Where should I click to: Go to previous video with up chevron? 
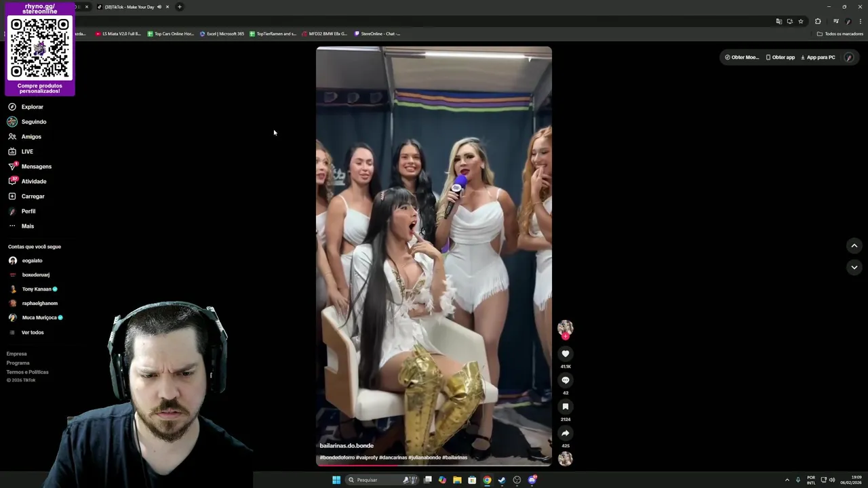[854, 245]
